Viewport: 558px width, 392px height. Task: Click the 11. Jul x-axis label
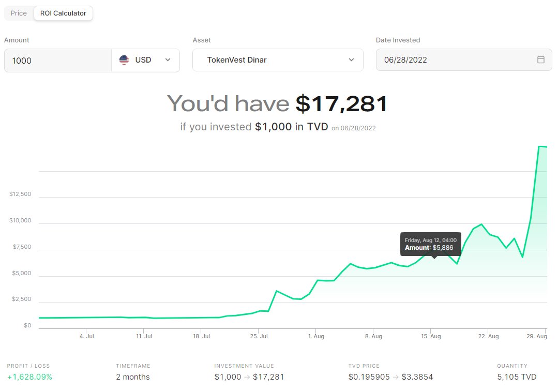[x=144, y=336]
